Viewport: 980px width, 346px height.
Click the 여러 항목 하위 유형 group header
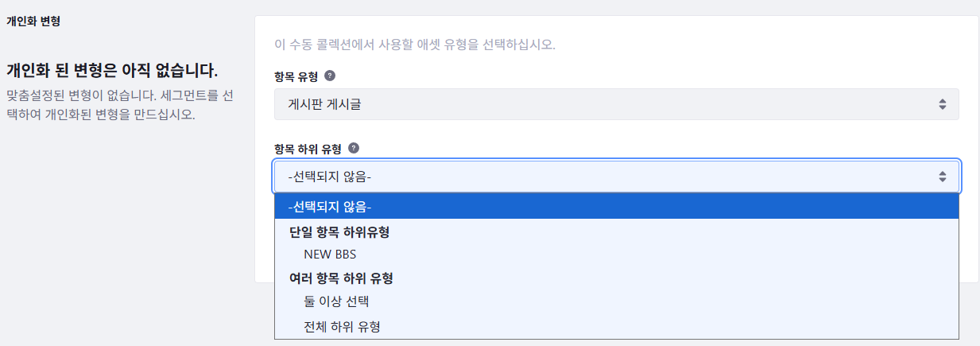(x=342, y=278)
